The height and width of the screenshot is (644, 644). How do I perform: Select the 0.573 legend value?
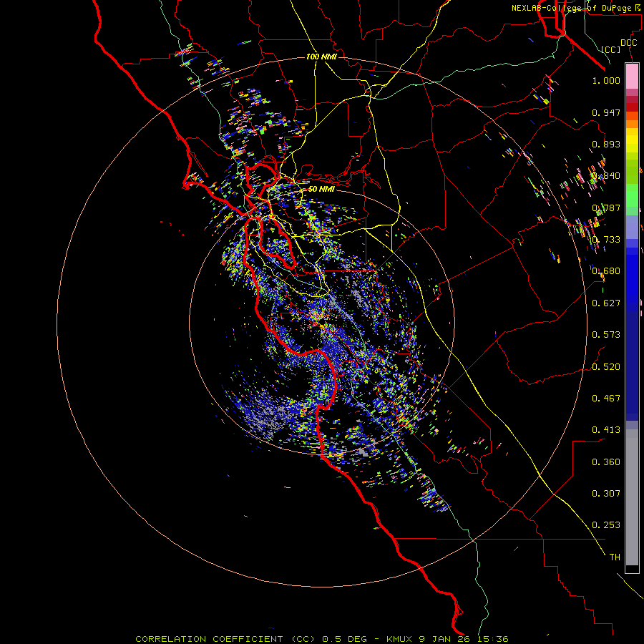[606, 335]
